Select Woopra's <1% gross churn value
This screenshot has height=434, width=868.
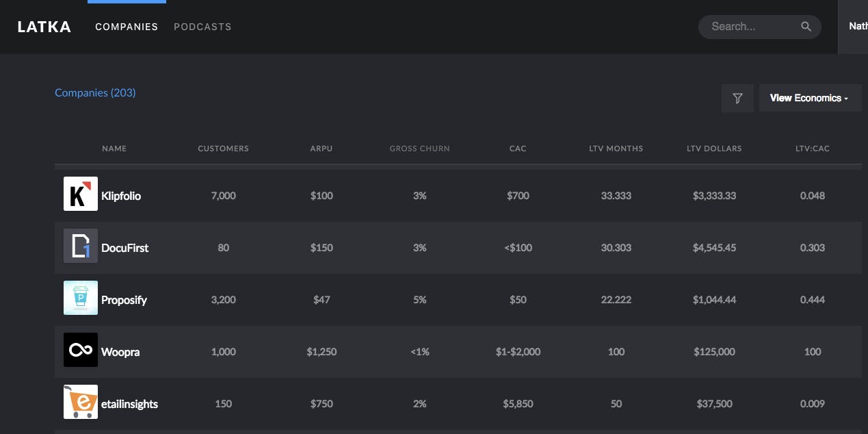tap(420, 352)
